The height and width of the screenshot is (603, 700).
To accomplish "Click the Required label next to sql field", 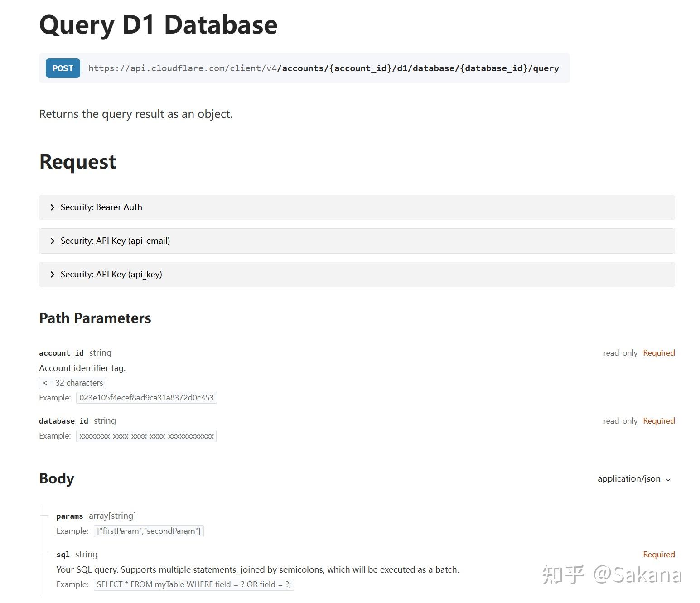I will tap(659, 554).
